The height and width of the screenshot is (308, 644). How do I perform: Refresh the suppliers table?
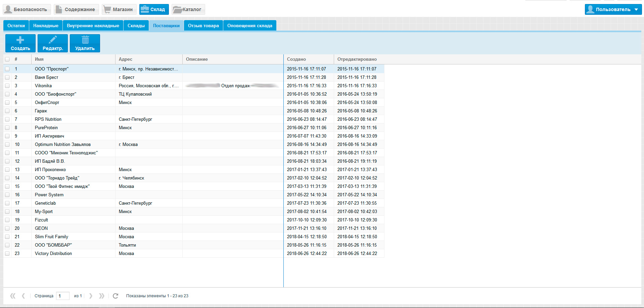[116, 296]
